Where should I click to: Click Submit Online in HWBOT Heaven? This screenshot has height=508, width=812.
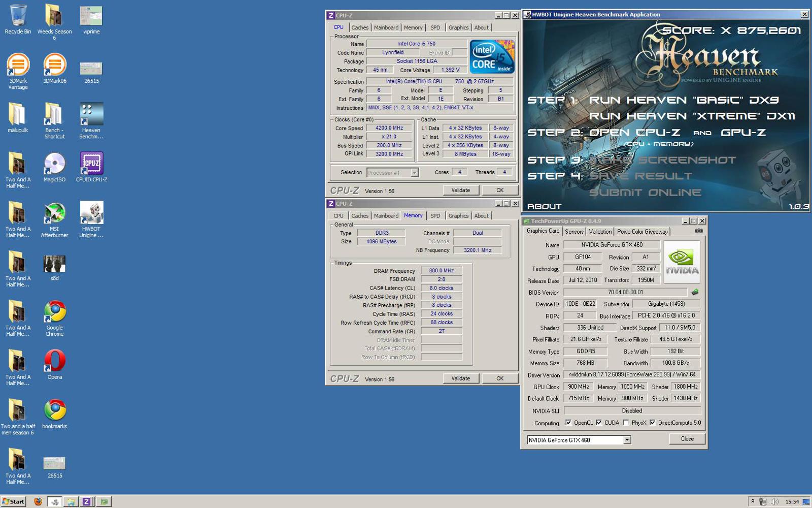click(x=645, y=193)
